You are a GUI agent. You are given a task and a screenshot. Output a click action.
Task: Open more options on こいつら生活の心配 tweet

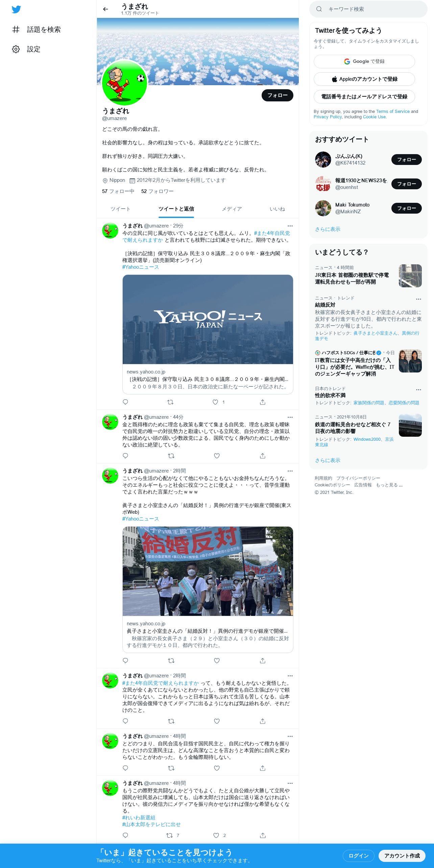[x=290, y=471]
